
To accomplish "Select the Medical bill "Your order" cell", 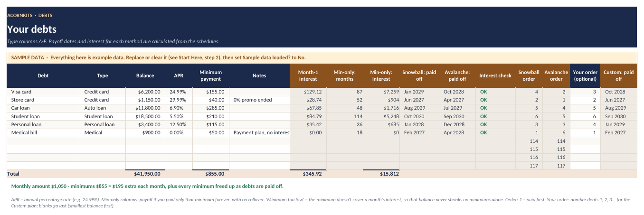I will coord(585,133).
